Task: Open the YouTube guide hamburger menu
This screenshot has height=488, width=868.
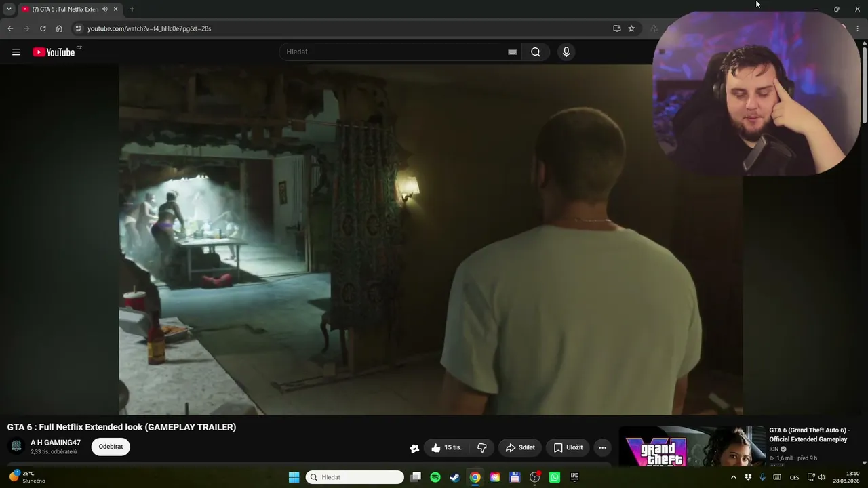Action: pyautogui.click(x=16, y=52)
